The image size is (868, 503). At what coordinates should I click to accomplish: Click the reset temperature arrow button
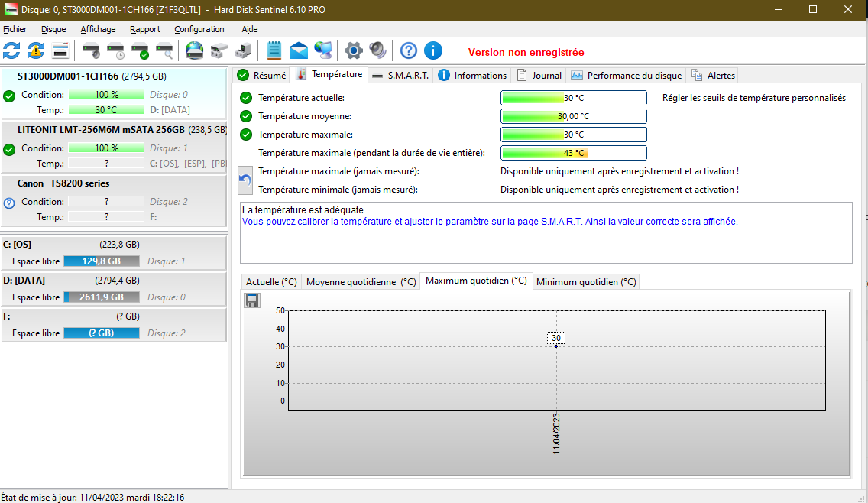click(x=245, y=180)
